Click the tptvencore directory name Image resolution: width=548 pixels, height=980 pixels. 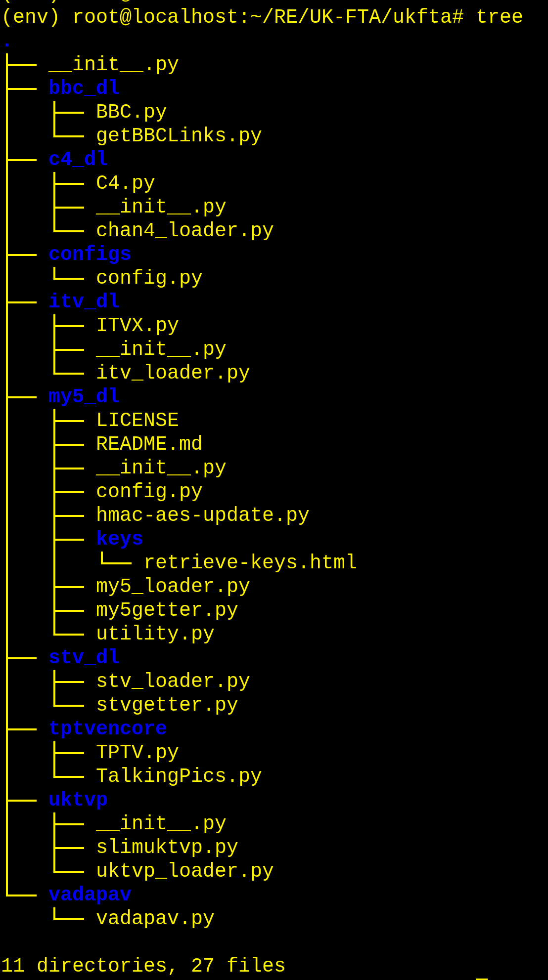pyautogui.click(x=108, y=728)
